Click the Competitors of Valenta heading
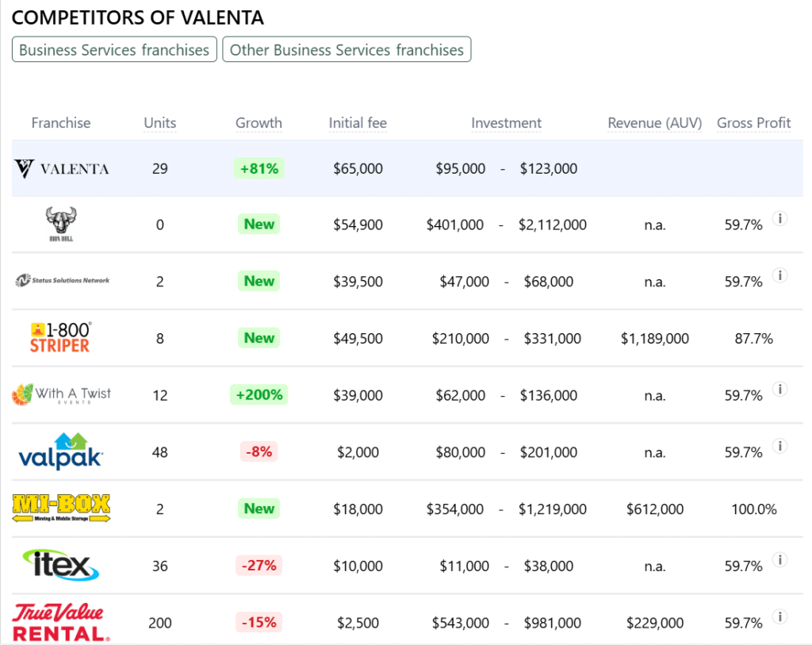Image resolution: width=812 pixels, height=645 pixels. 138,17
